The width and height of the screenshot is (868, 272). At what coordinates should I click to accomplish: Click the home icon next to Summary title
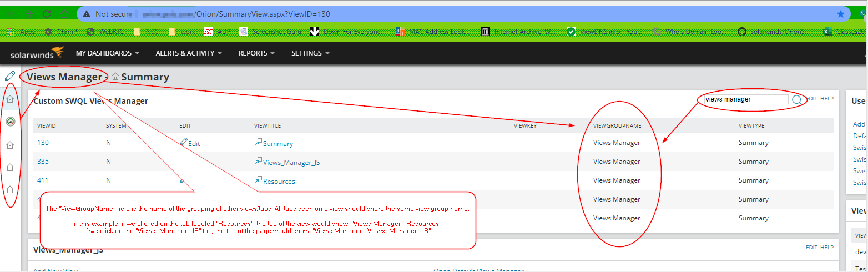[115, 77]
